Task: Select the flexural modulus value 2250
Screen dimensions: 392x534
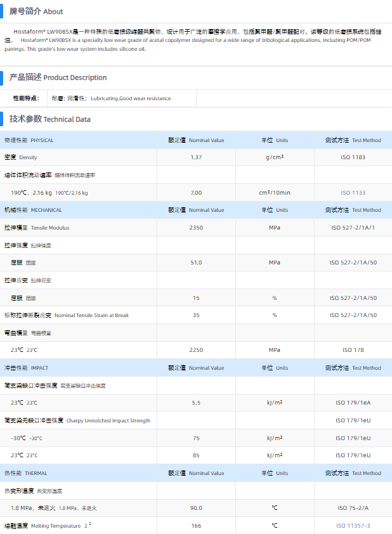Action: pyautogui.click(x=196, y=350)
